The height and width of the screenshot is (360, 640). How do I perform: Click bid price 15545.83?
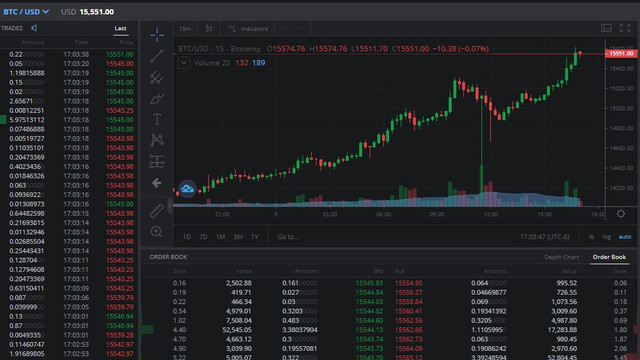[x=369, y=283]
